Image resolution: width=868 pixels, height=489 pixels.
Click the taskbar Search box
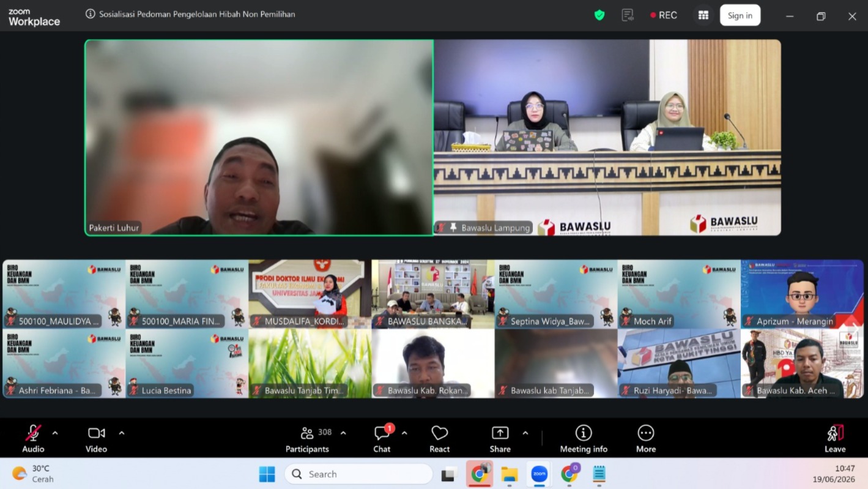[x=358, y=474]
